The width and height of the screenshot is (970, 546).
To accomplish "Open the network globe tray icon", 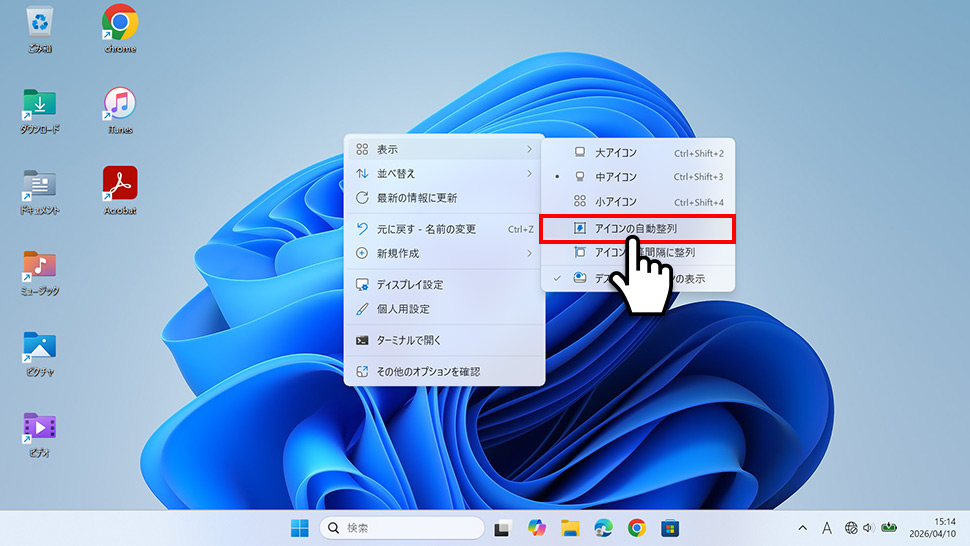I will click(x=851, y=528).
